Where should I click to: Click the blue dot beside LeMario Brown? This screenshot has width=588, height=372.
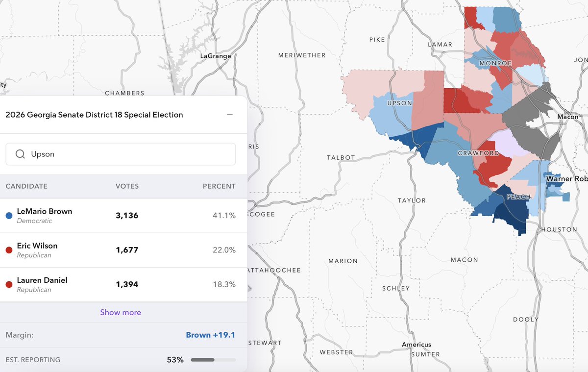point(9,216)
